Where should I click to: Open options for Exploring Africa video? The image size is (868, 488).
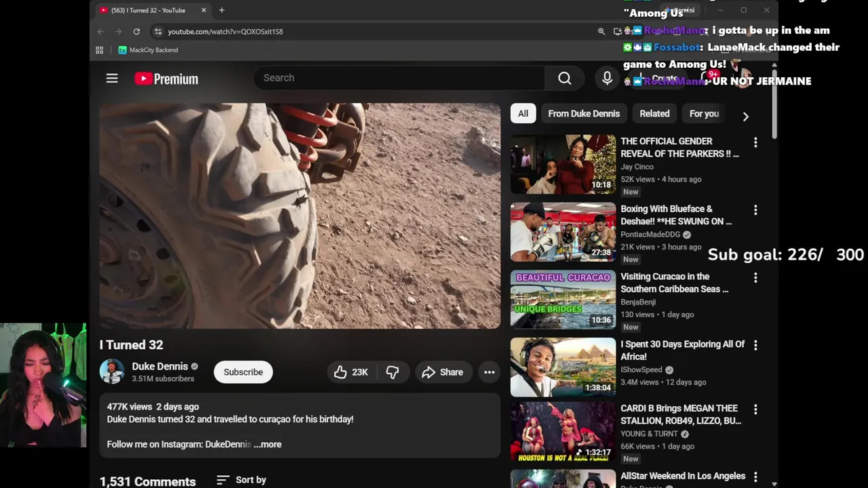pos(755,346)
